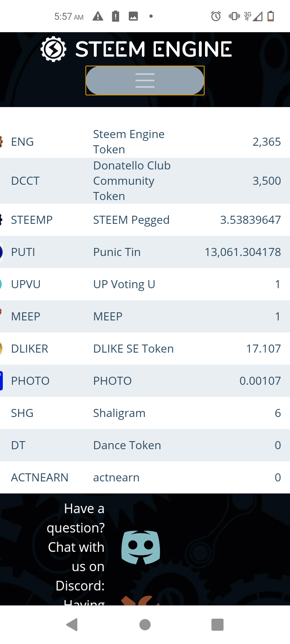Viewport: 290px width, 644px height.
Task: Tap the image notification icon in status bar
Action: point(133,17)
